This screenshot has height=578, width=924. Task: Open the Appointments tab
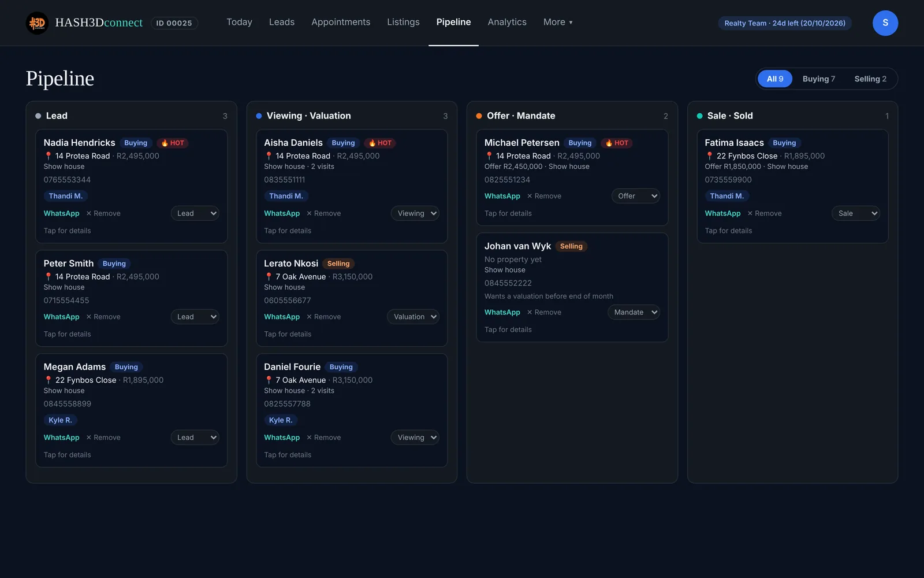click(341, 22)
